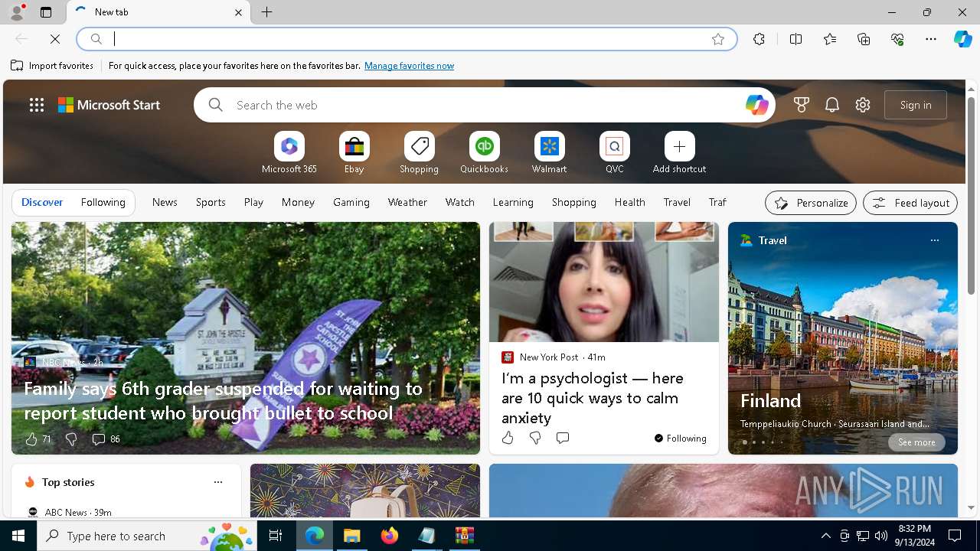Viewport: 980px width, 551px height.
Task: Open the Microsoft Start app launcher grid
Action: pyautogui.click(x=37, y=105)
